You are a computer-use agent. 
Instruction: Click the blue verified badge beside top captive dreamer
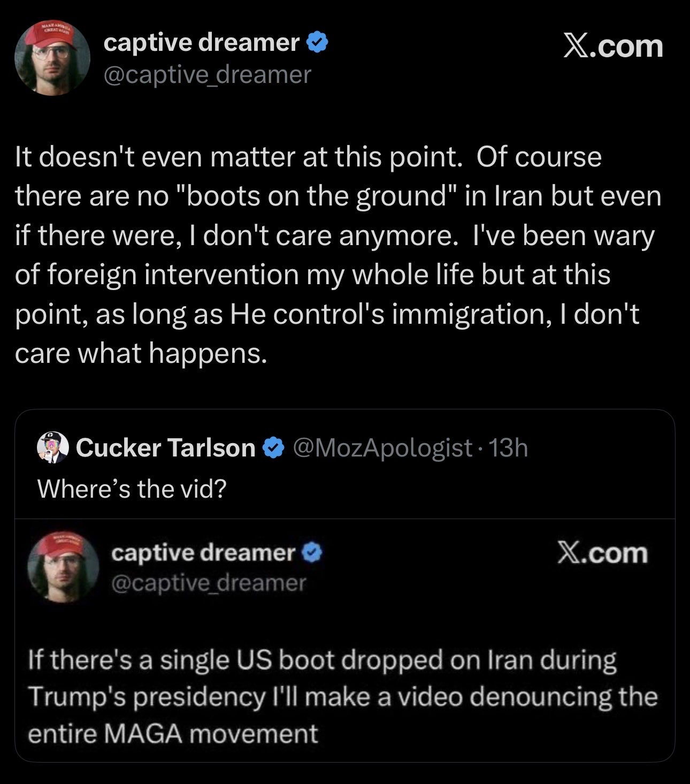pyautogui.click(x=317, y=42)
